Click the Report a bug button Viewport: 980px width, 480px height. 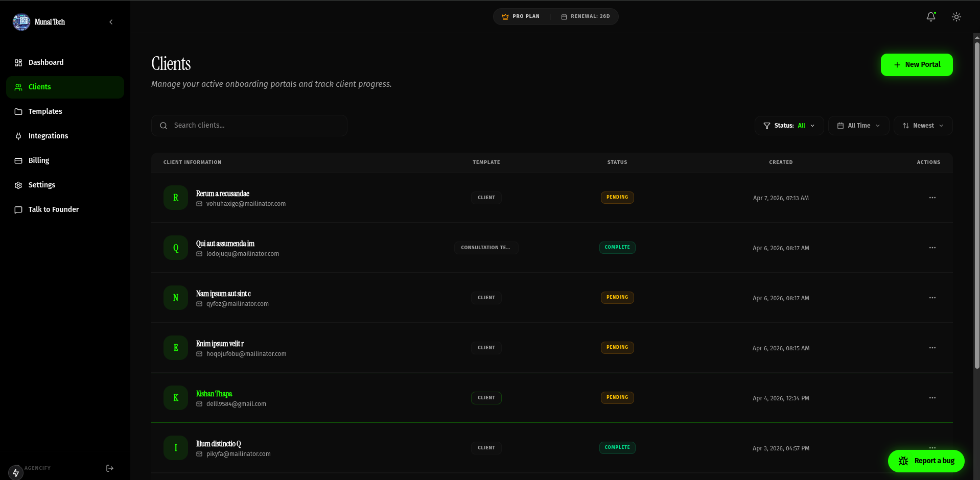point(926,461)
